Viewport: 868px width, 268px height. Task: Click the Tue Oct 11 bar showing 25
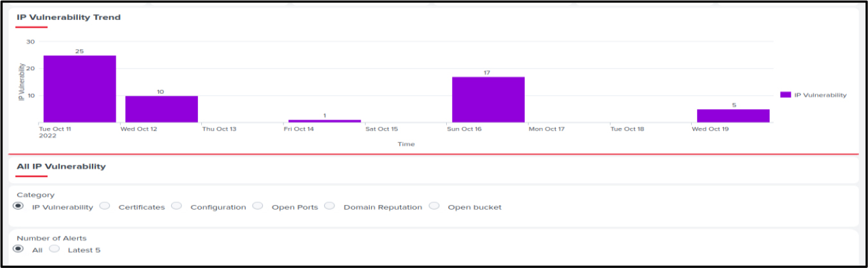(80, 89)
